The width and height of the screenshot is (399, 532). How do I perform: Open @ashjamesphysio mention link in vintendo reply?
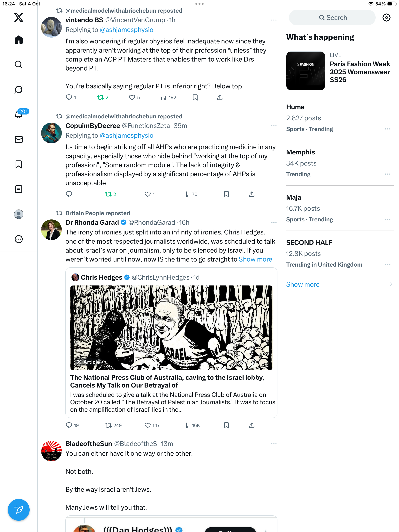pos(126,30)
